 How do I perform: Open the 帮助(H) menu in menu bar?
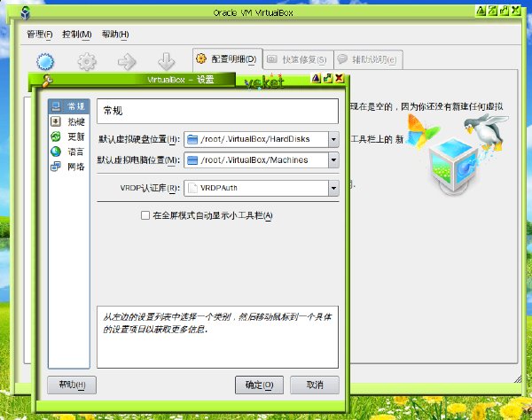(115, 35)
